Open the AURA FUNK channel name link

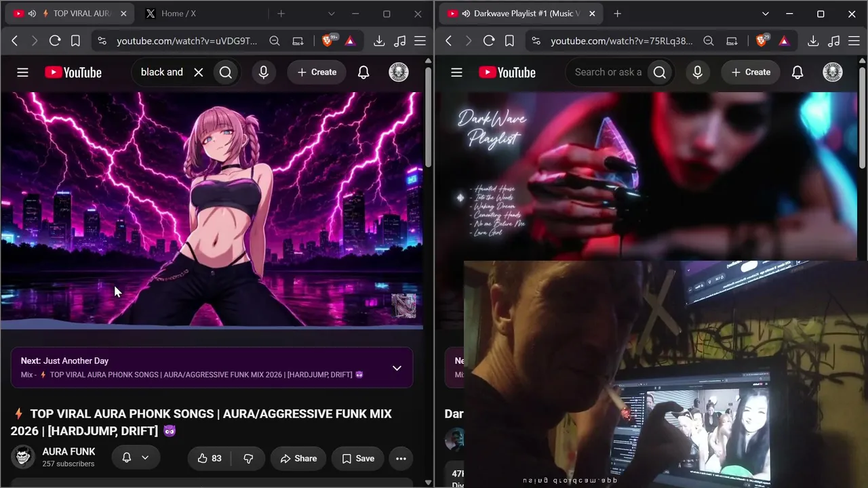68,451
